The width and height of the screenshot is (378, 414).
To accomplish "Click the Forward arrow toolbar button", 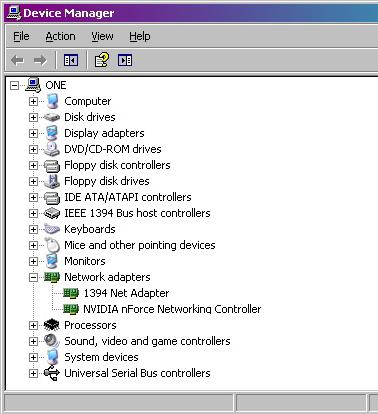I will tap(40, 60).
